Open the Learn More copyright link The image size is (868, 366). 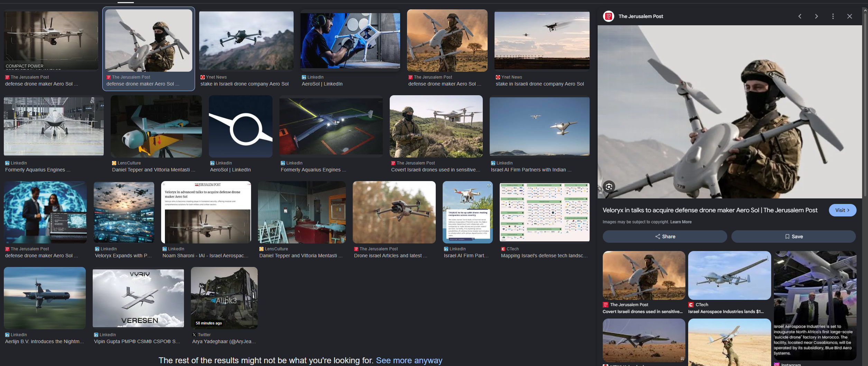point(681,222)
